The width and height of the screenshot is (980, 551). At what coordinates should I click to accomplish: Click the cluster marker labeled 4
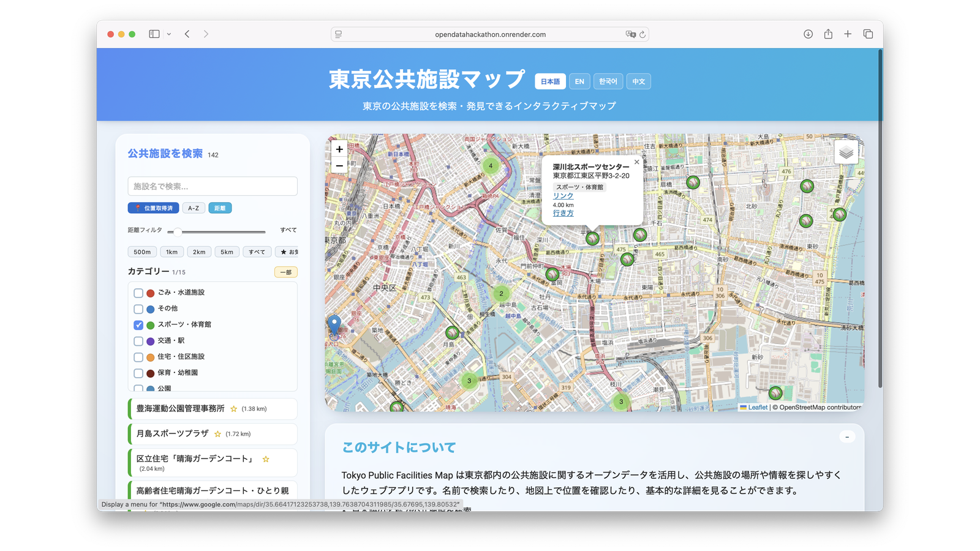(x=491, y=165)
